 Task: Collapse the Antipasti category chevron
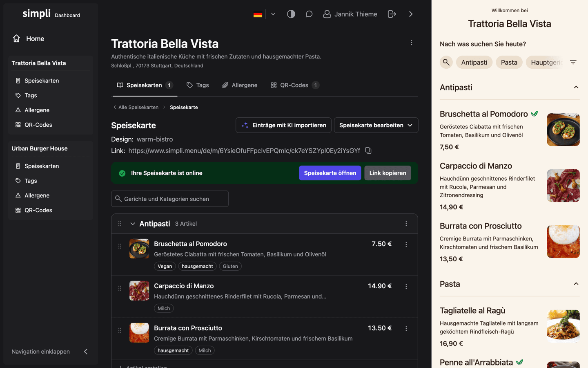(133, 224)
